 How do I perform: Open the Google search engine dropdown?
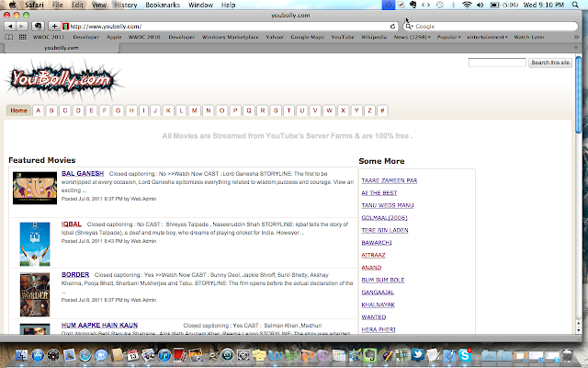tap(409, 27)
